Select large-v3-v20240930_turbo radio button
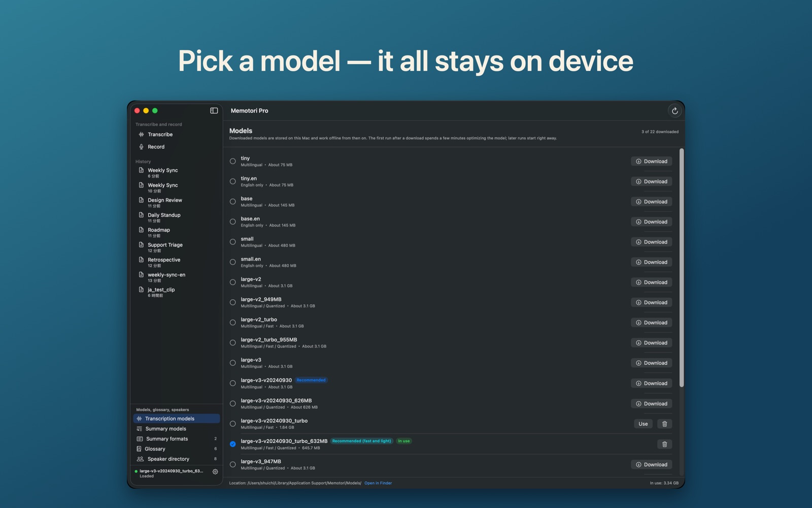This screenshot has width=812, height=508. tap(232, 424)
